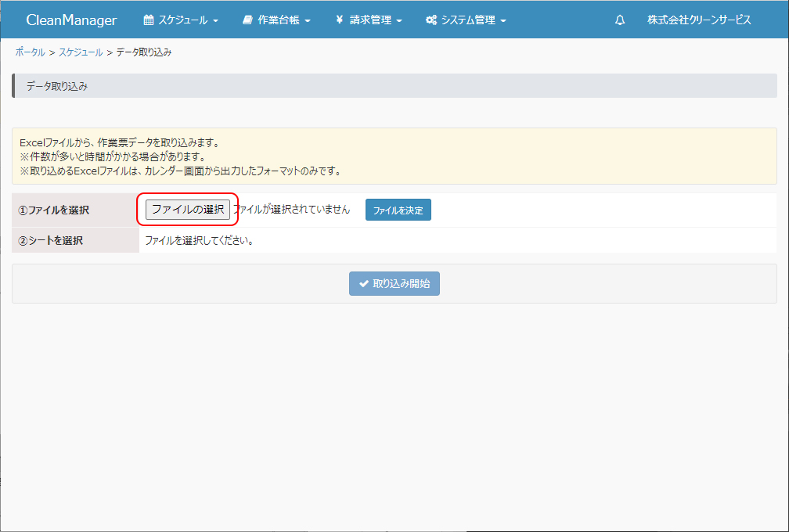The height and width of the screenshot is (532, 789).
Task: Click the book icon beside 作業台帳
Action: (247, 20)
